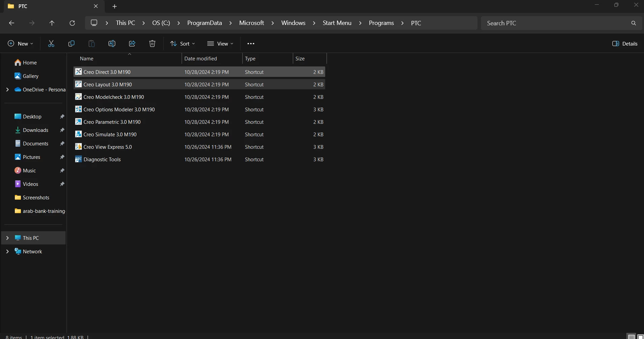Expand the This PC tree node
This screenshot has width=644, height=339.
click(7, 238)
